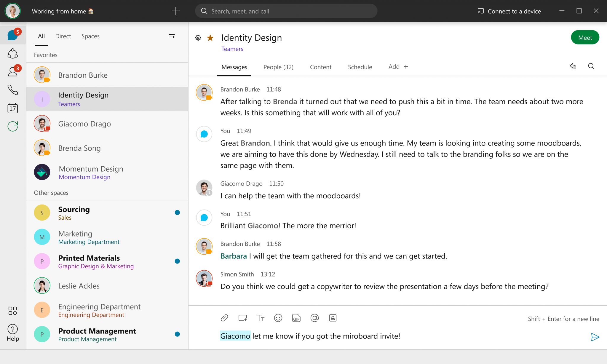Search within the Identity Design space
The image size is (607, 364).
tap(591, 66)
